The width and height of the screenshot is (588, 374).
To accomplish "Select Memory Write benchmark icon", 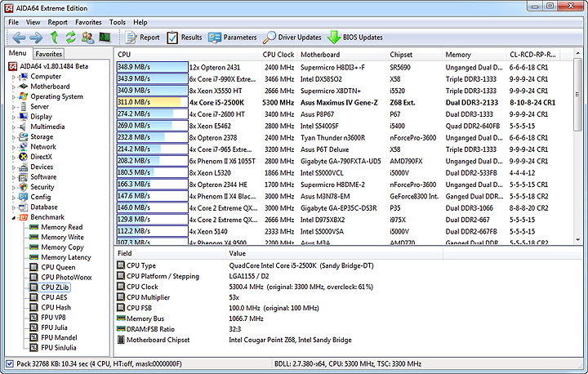I will coord(33,237).
